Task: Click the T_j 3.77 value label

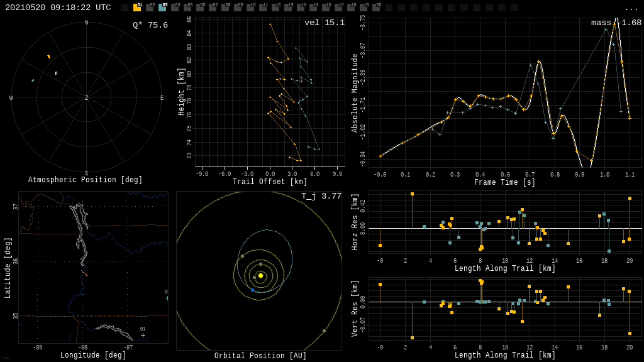Action: (321, 197)
